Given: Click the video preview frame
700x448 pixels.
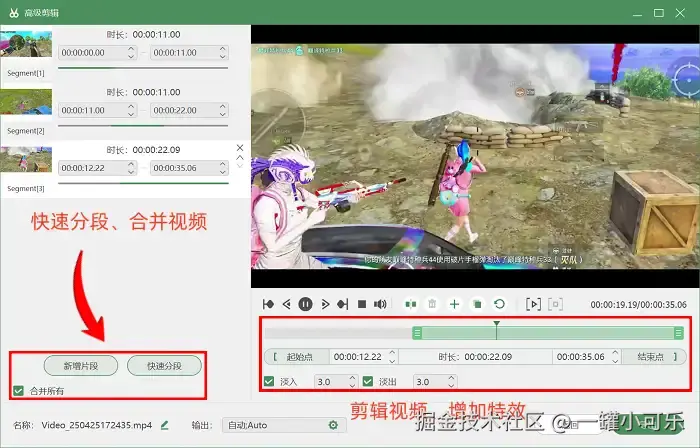Looking at the screenshot, I should pyautogui.click(x=475, y=156).
